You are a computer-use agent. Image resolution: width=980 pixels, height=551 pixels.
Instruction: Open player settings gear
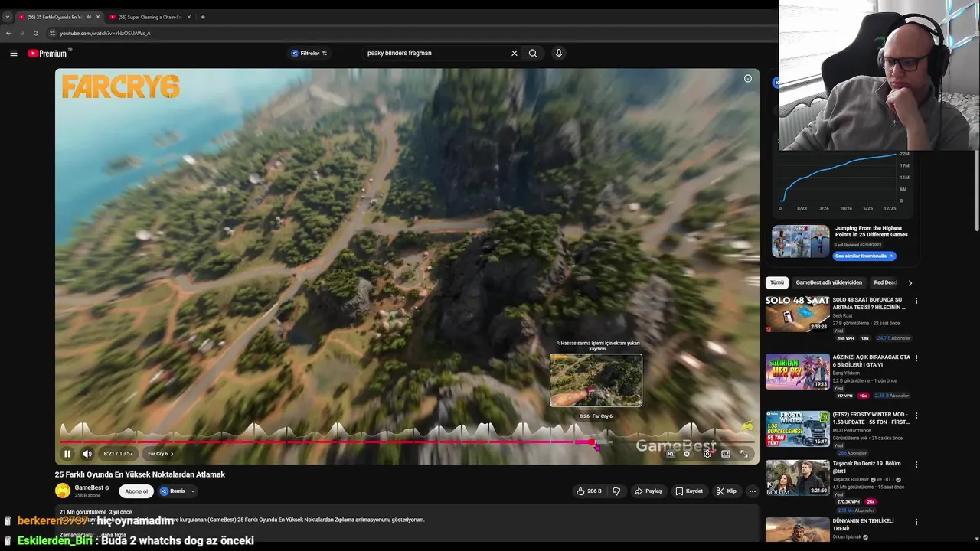707,454
